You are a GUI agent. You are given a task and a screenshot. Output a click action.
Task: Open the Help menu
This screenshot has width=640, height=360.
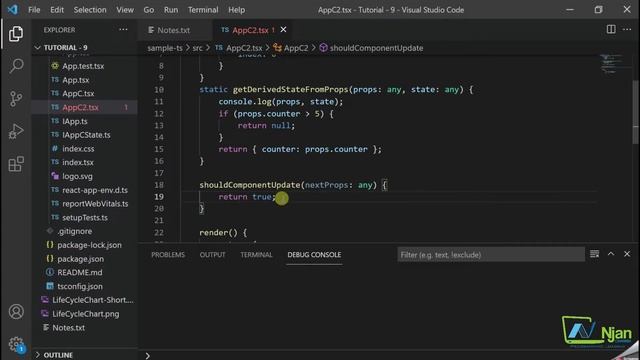(x=236, y=10)
